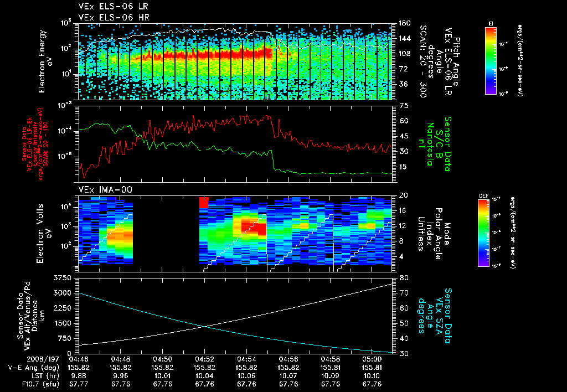Click the 'F10.7 (sfu)' row label
The image size is (567, 392).
(x=40, y=384)
